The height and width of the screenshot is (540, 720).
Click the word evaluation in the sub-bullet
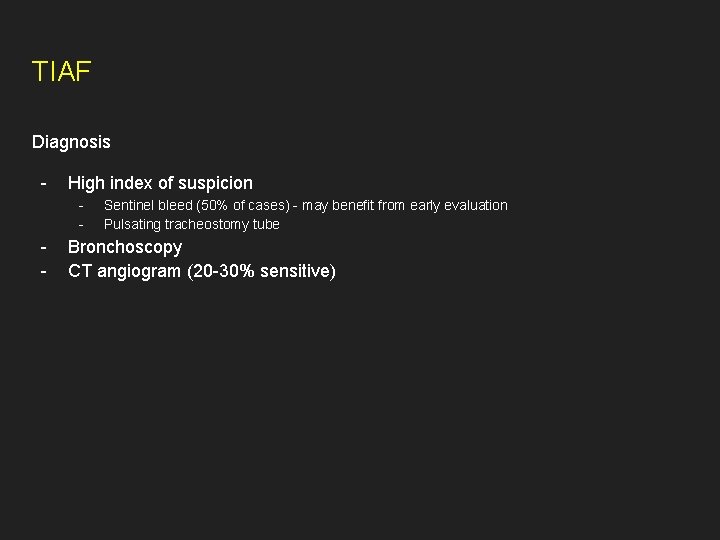pyautogui.click(x=476, y=205)
